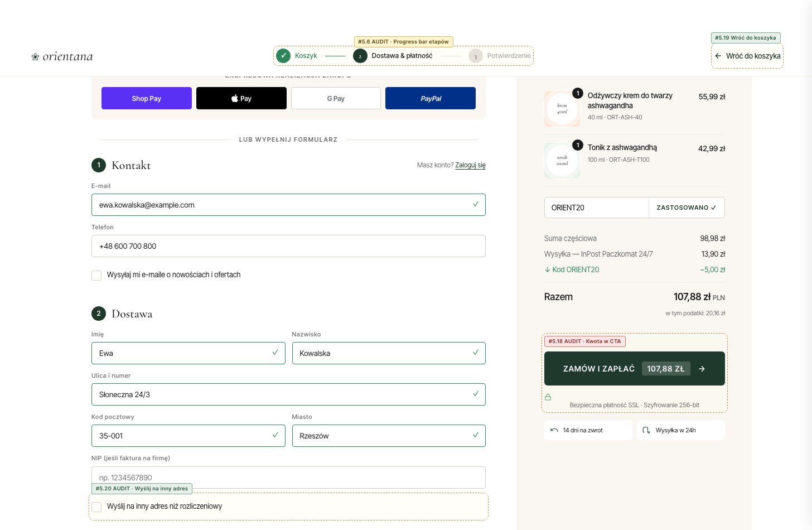This screenshot has width=812, height=530.
Task: Click the Koszyk step checkmark icon
Action: pyautogui.click(x=283, y=56)
